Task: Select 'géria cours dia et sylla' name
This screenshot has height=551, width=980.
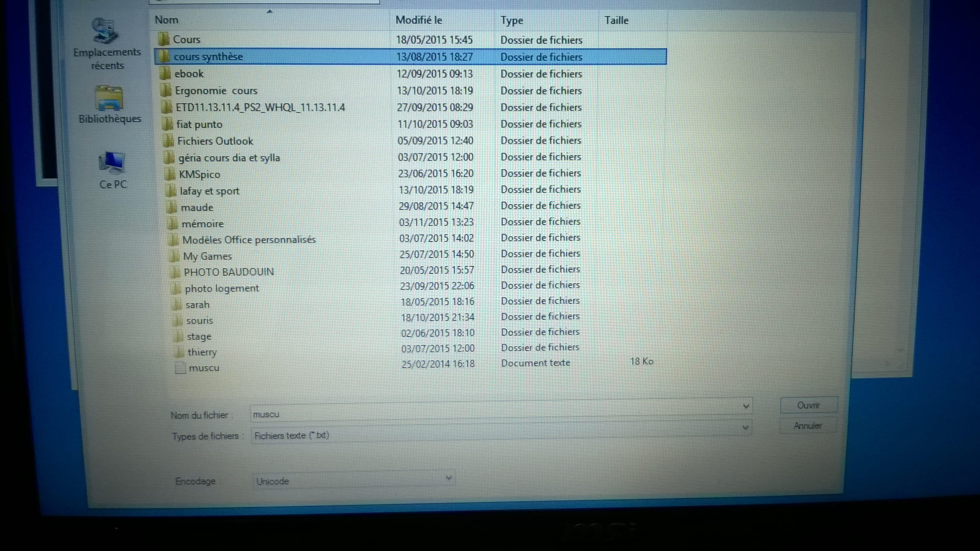Action: click(229, 158)
